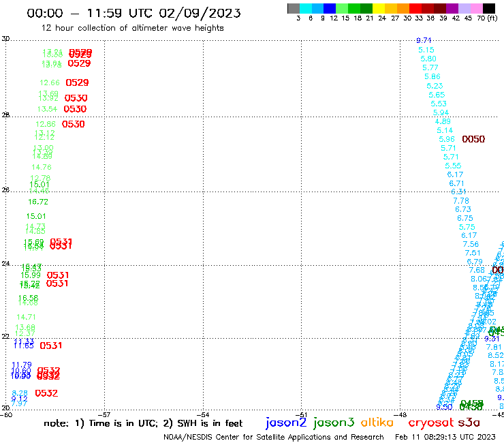Image resolution: width=504 pixels, height=443 pixels.
Task: Click the 00:00 – 11:59 UTC 02/09/2023 title
Action: [x=133, y=13]
